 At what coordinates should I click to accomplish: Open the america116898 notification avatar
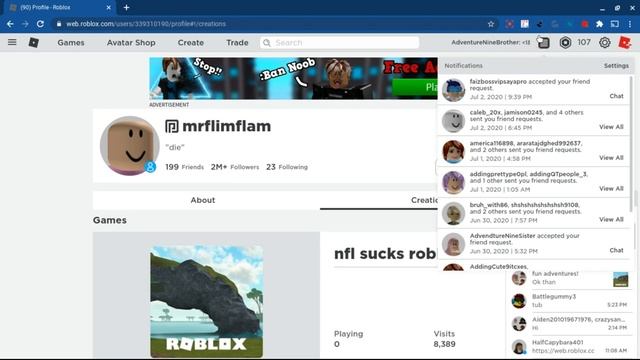pos(453,151)
